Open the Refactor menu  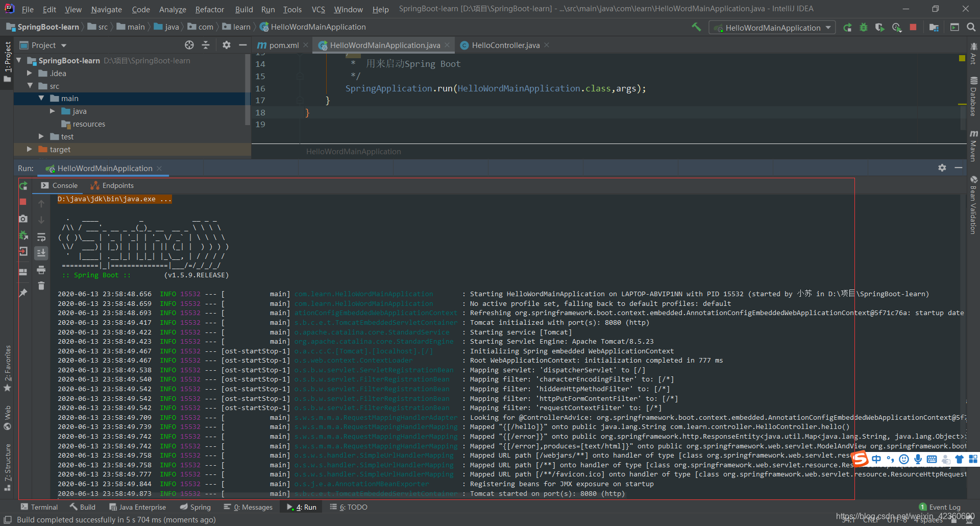(209, 9)
